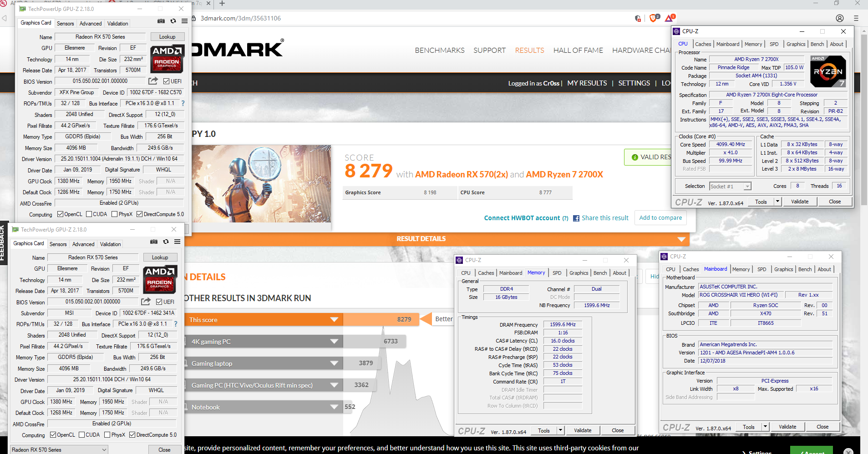Viewport: 868px width, 454px height.
Task: Open Tools dropdown arrow in Mainboard CPU-Z window
Action: pyautogui.click(x=765, y=427)
